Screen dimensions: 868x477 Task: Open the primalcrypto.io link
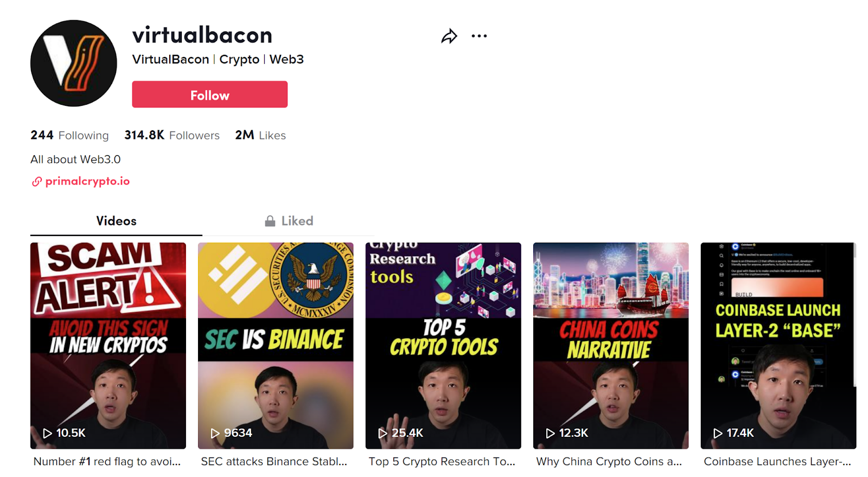pyautogui.click(x=87, y=181)
